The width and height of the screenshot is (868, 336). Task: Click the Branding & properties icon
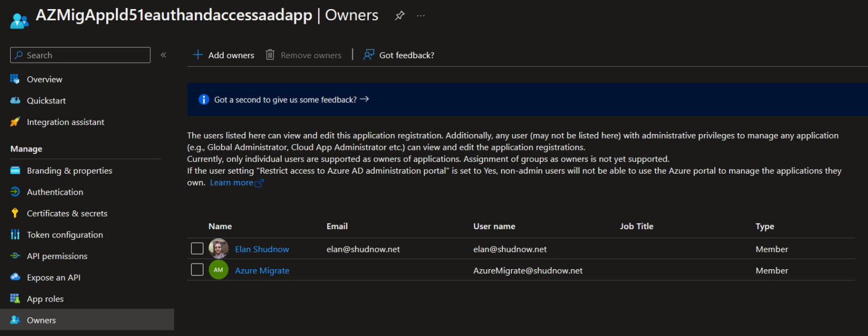[15, 171]
